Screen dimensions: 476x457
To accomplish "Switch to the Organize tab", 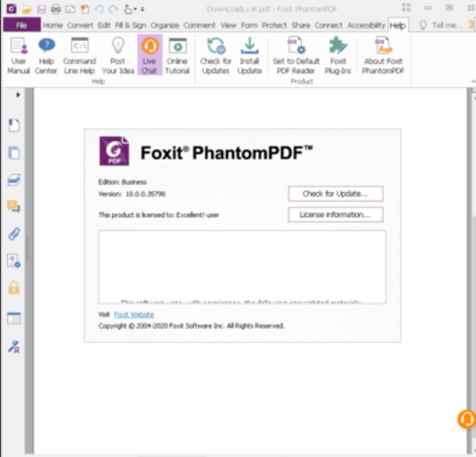I will click(165, 26).
